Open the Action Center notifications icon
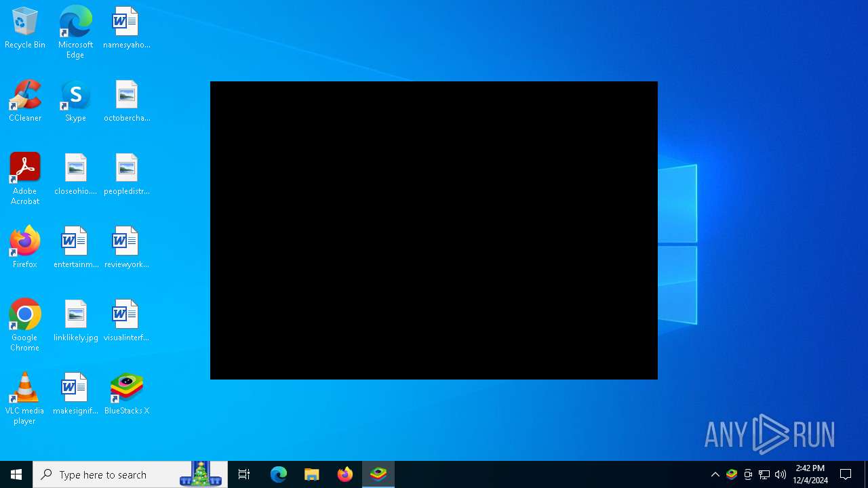868x488 pixels. (x=846, y=474)
